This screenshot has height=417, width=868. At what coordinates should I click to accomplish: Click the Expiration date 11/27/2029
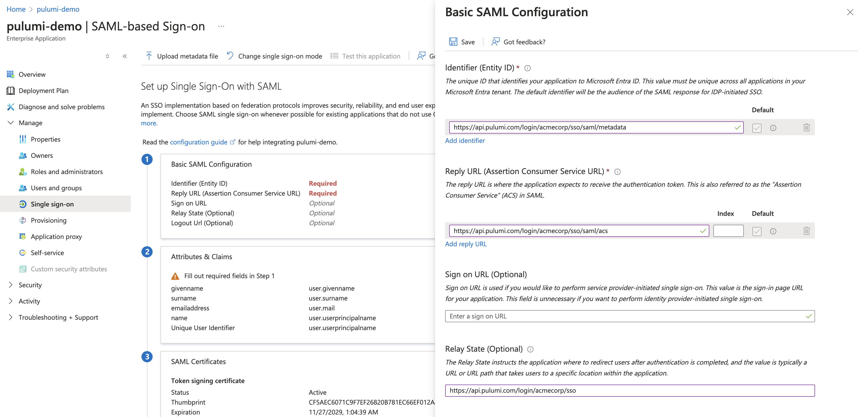tap(343, 412)
